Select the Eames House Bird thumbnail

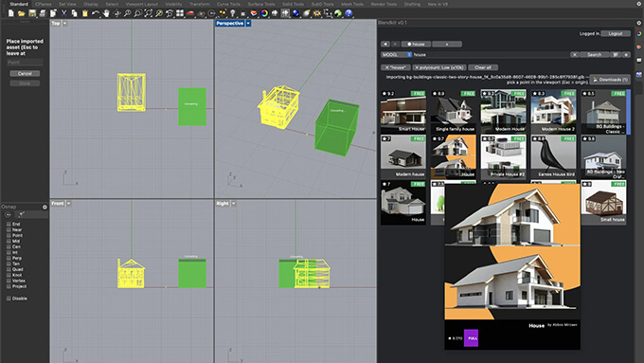pyautogui.click(x=553, y=156)
